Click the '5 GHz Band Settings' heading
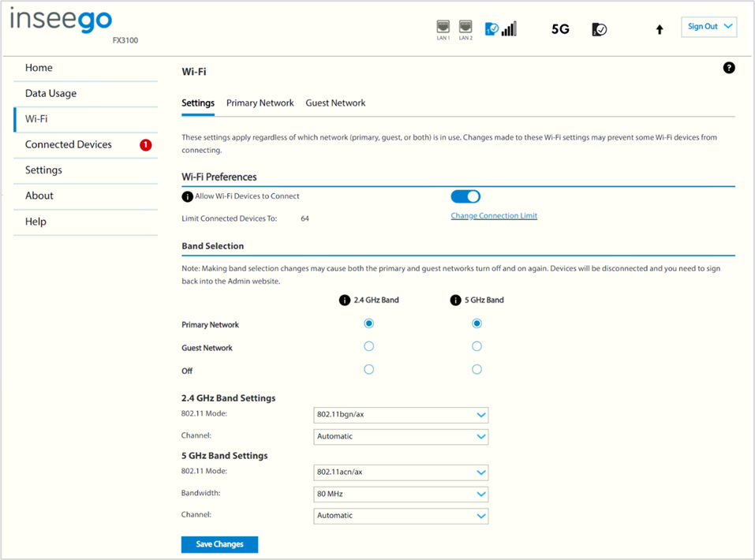The height and width of the screenshot is (560, 755). coord(224,456)
